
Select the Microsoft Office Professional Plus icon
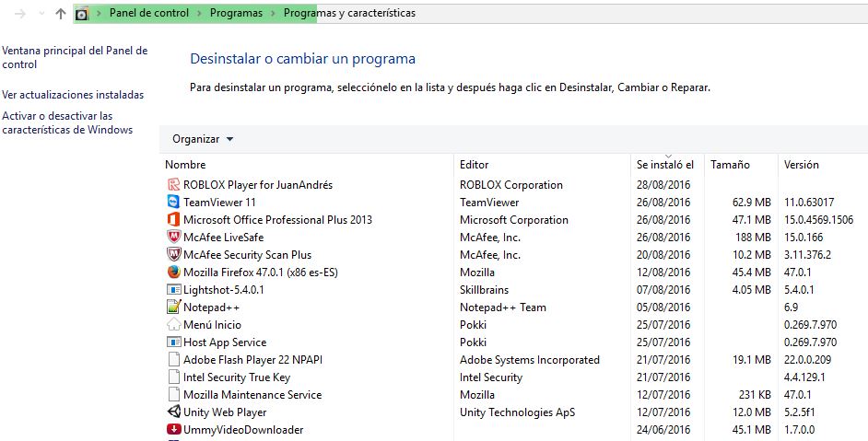pos(174,220)
